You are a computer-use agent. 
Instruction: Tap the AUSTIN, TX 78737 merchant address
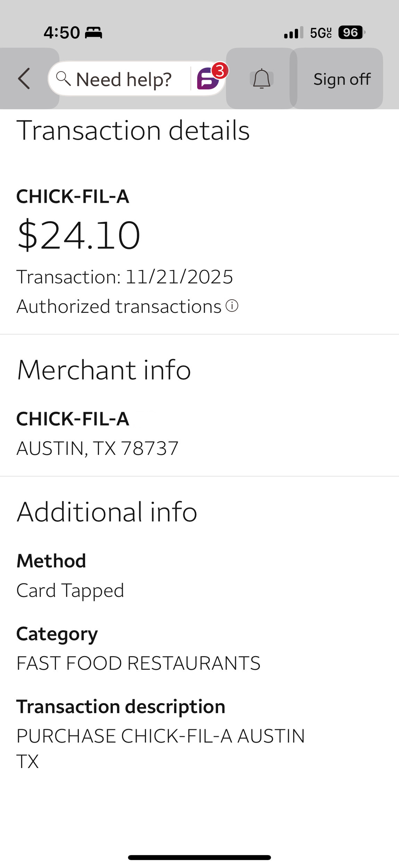pyautogui.click(x=98, y=448)
